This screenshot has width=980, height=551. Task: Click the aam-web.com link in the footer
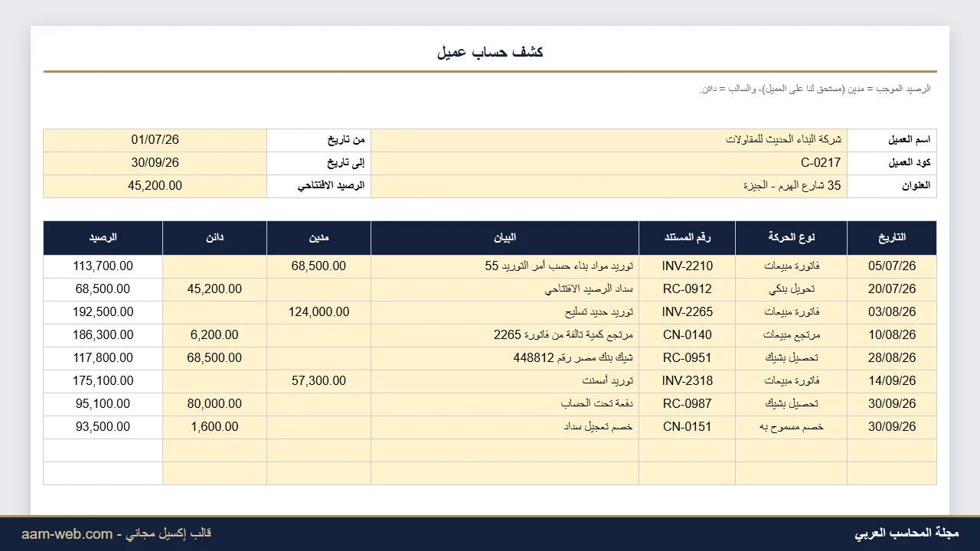click(x=67, y=533)
